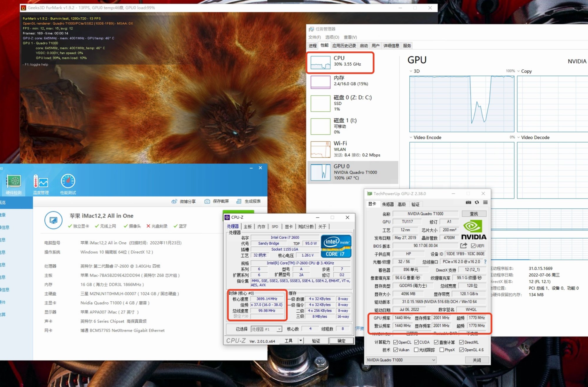Click 确定 button in CPU-Z
This screenshot has height=387, width=588.
click(x=341, y=341)
